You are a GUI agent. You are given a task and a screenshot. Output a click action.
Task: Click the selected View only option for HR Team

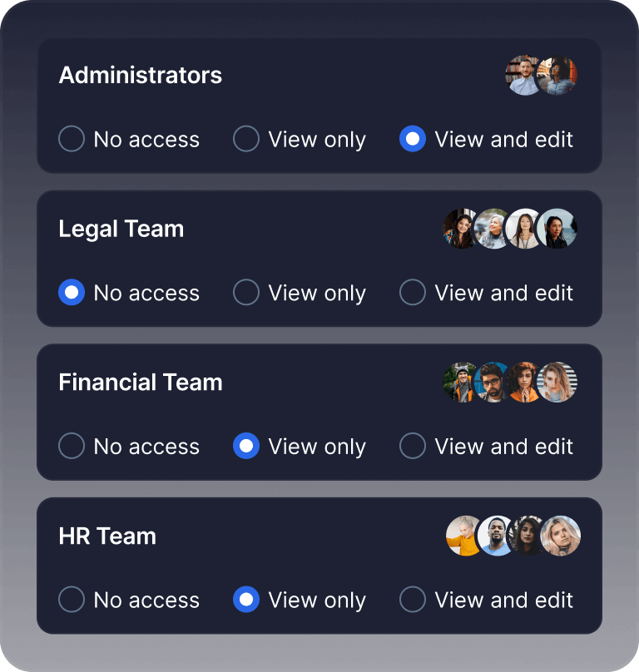pos(246,600)
